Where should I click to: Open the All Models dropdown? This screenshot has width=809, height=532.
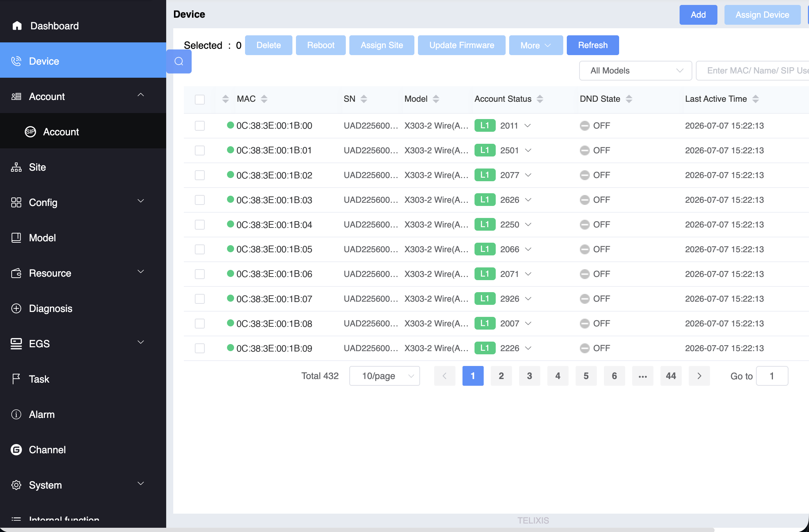(x=635, y=71)
